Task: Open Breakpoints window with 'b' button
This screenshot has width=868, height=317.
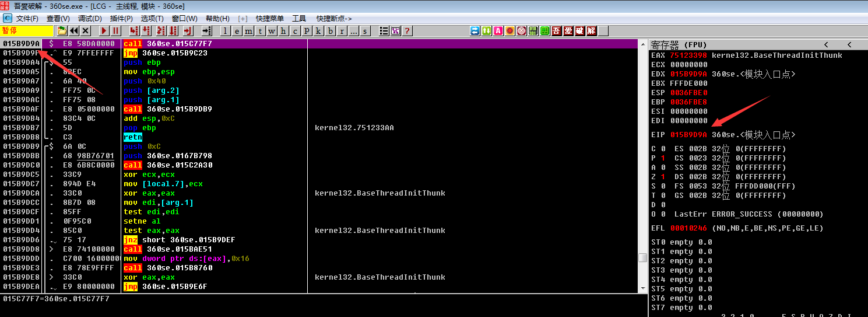Action: pos(331,31)
